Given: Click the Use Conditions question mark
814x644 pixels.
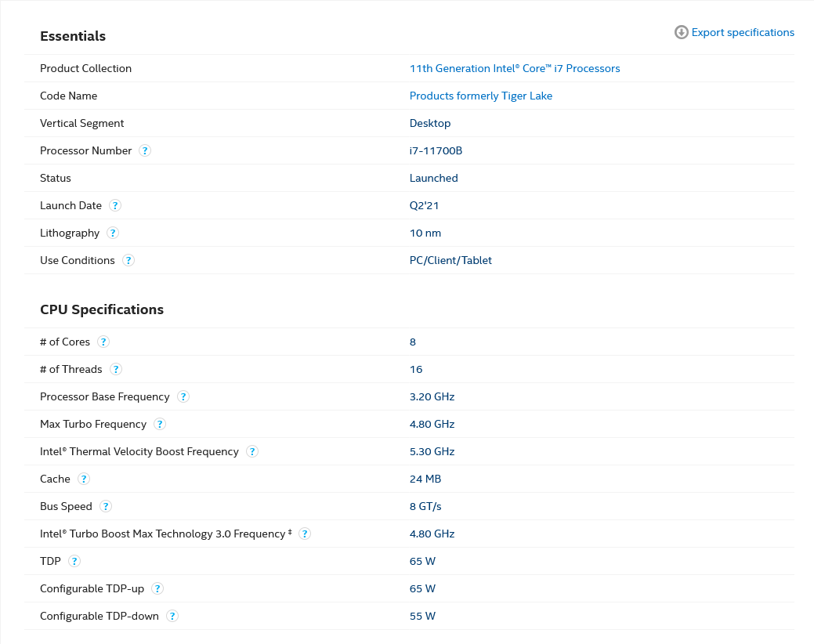Looking at the screenshot, I should [128, 261].
